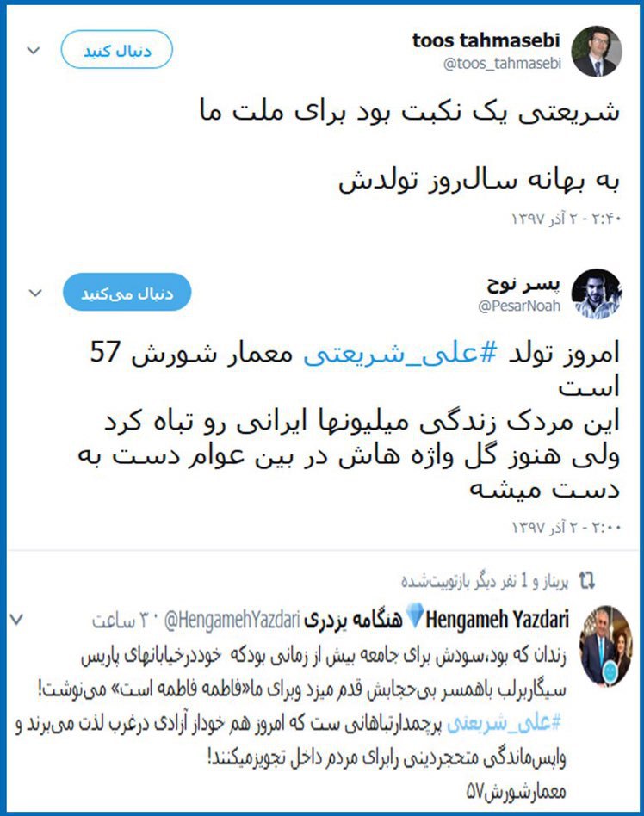Open the #علی_شریعتی hashtag in PesarNoah's tweet
This screenshot has width=644, height=816.
(400, 354)
